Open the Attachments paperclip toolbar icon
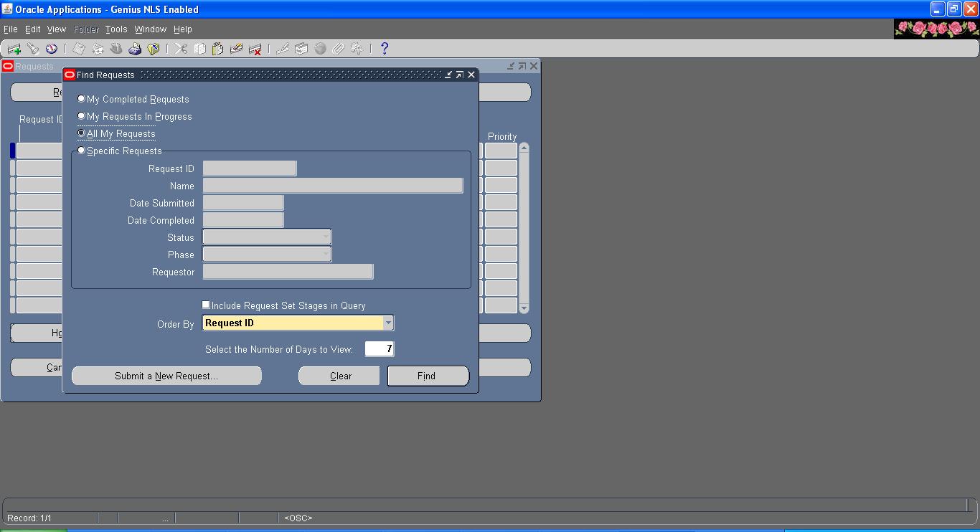This screenshot has height=532, width=980. (x=337, y=48)
